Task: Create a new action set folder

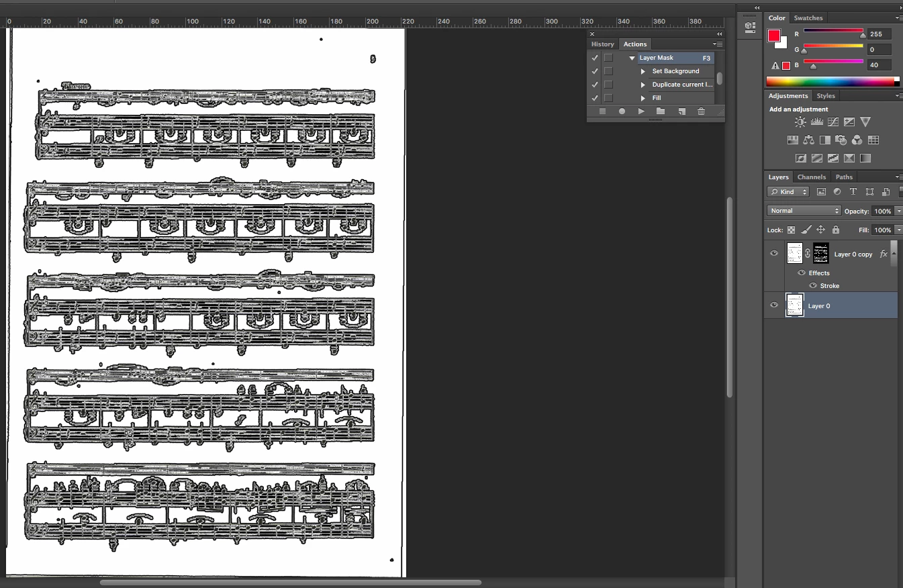Action: coord(661,111)
